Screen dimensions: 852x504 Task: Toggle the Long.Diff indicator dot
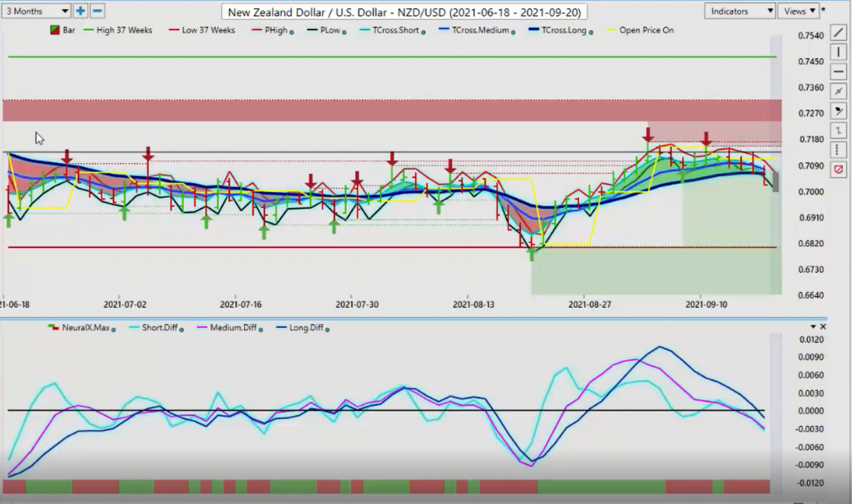coord(327,329)
